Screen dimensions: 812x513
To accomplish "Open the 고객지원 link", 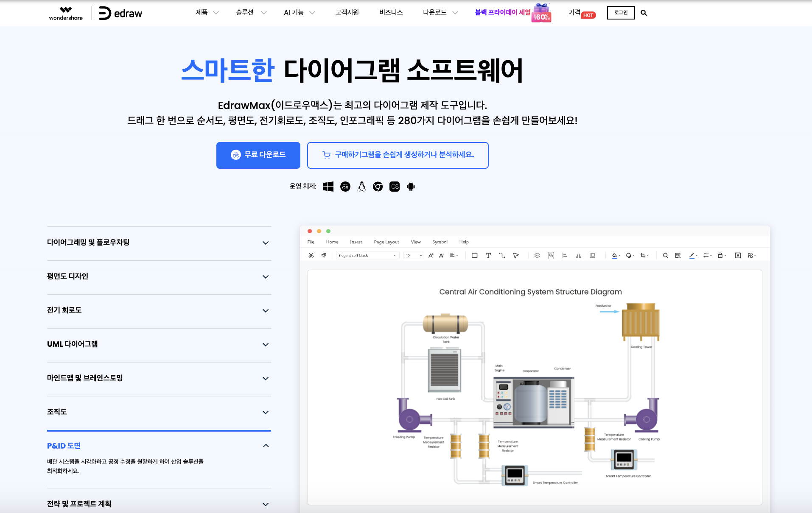I will click(x=347, y=13).
